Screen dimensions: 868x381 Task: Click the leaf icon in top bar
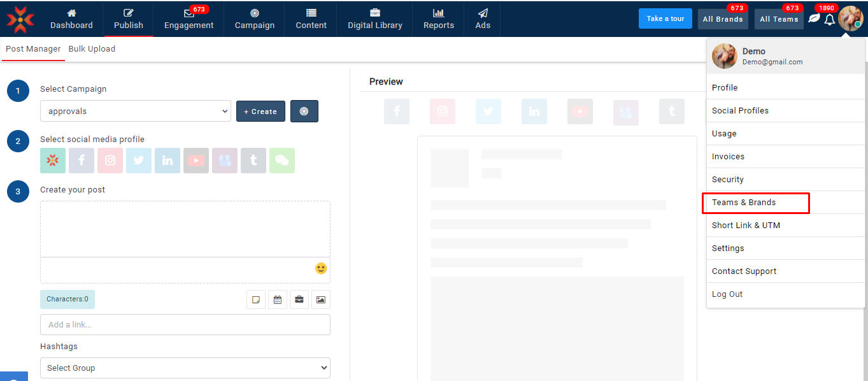tap(814, 18)
